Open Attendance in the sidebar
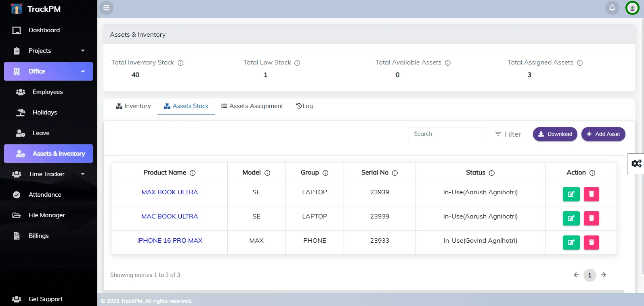Viewport: 644px width, 306px height. click(x=48, y=195)
